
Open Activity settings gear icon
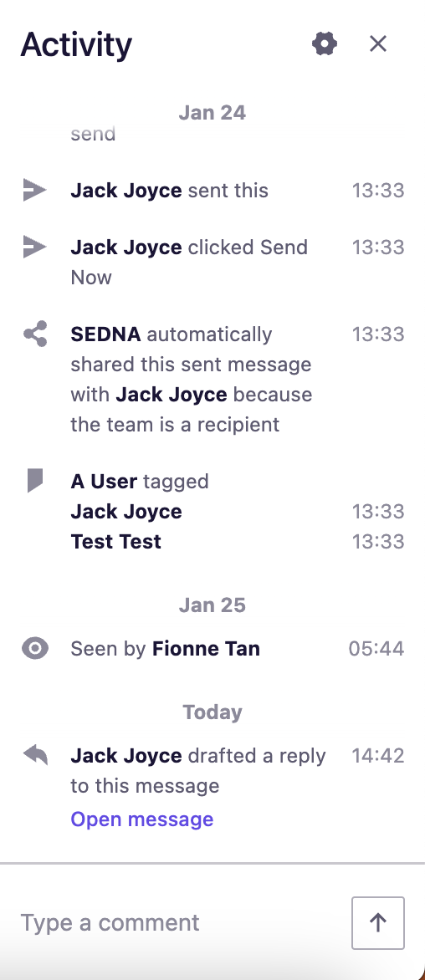325,43
